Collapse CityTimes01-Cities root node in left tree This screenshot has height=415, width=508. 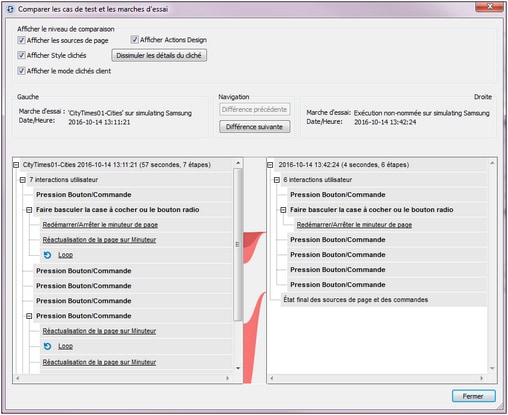tap(16, 165)
